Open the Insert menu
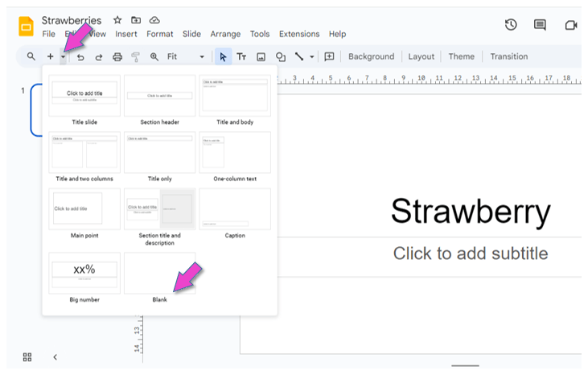 tap(126, 34)
